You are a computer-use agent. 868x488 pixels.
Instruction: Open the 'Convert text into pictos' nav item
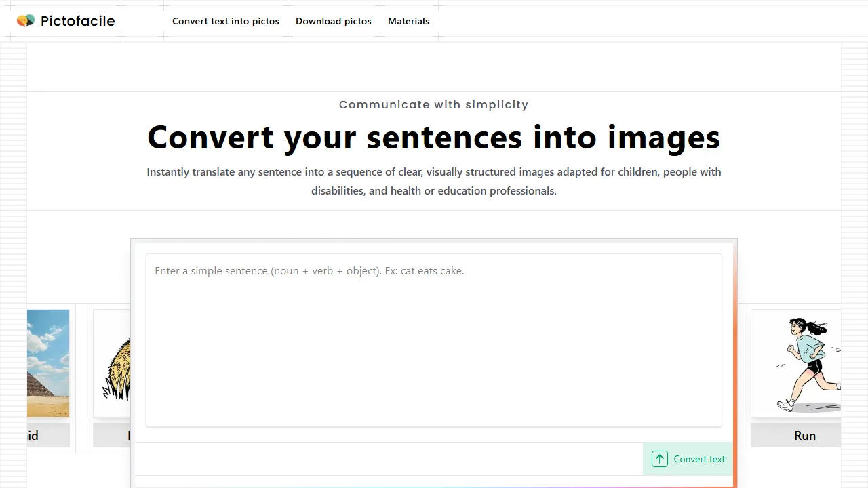pos(226,21)
